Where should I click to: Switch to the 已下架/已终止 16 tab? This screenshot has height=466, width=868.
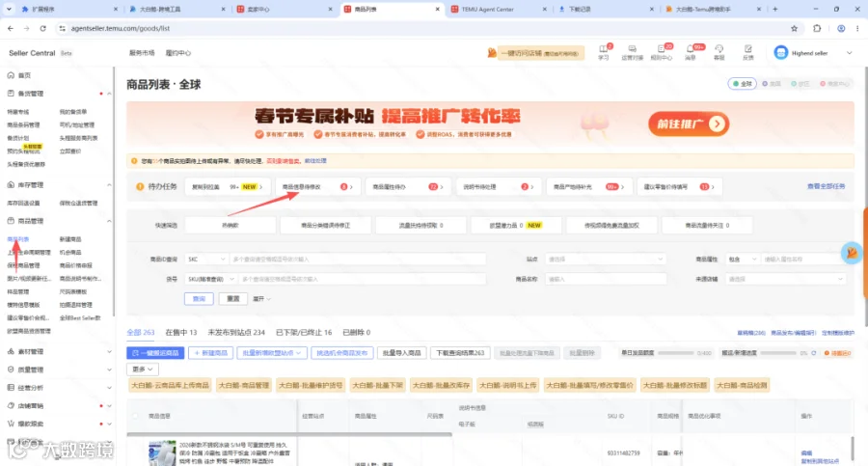coord(304,333)
